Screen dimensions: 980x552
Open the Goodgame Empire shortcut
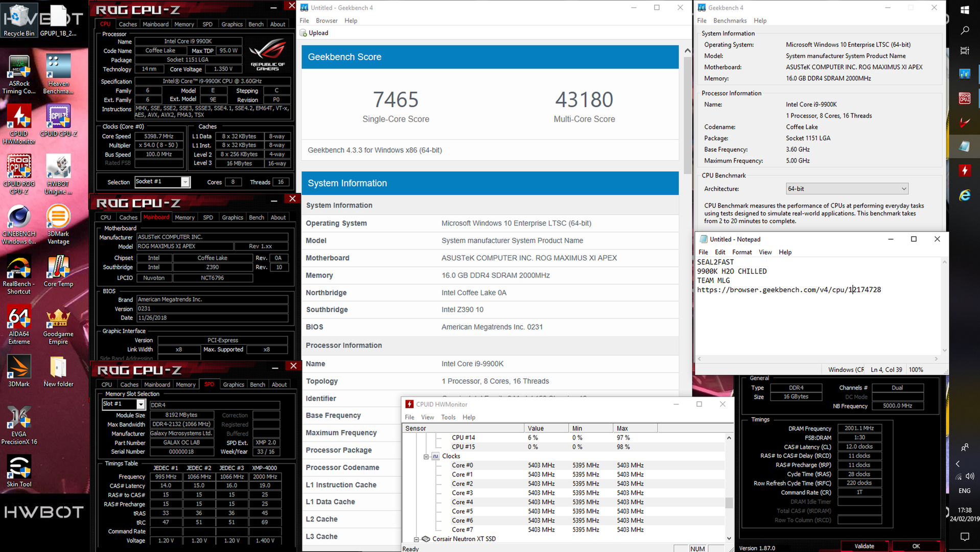[x=58, y=325]
